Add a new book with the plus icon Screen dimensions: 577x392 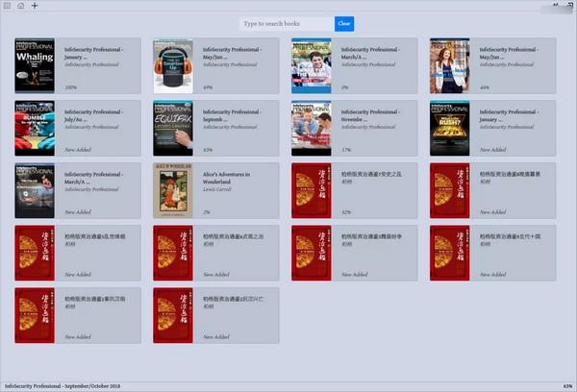tap(35, 6)
